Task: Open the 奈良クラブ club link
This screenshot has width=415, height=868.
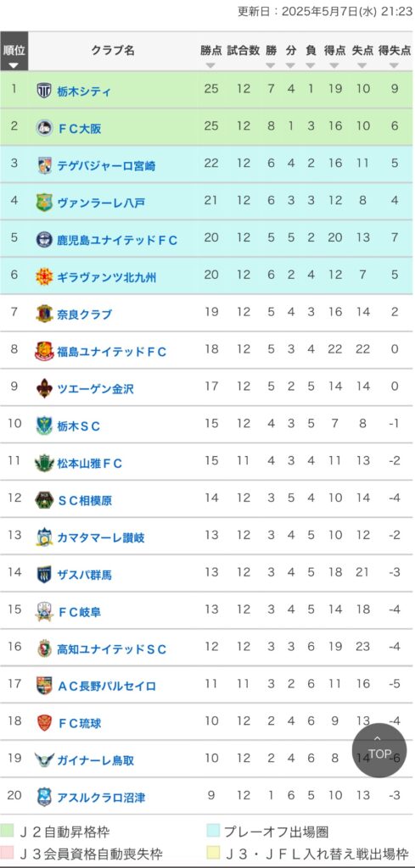Action: click(x=84, y=314)
